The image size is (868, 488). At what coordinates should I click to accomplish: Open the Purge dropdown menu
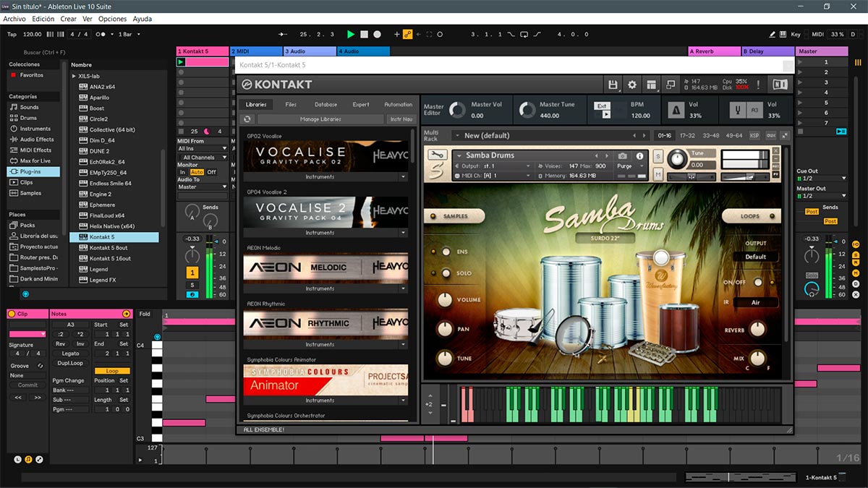click(630, 166)
